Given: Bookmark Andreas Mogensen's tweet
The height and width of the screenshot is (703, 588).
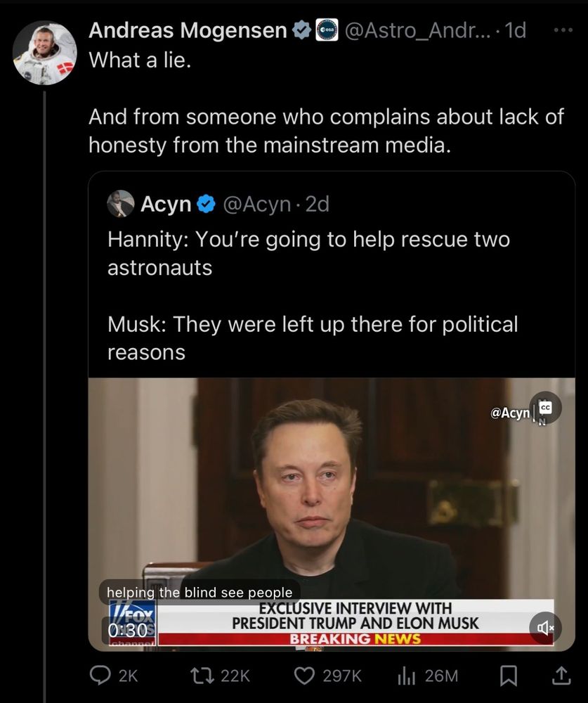Looking at the screenshot, I should [x=507, y=676].
